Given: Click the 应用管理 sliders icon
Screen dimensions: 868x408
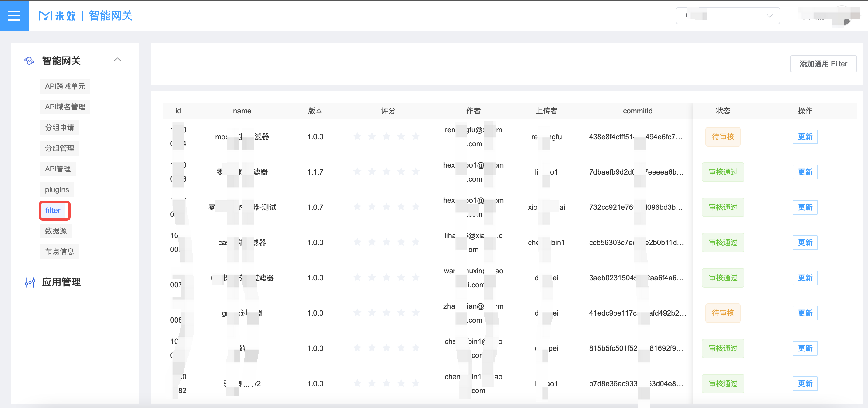Looking at the screenshot, I should (30, 282).
